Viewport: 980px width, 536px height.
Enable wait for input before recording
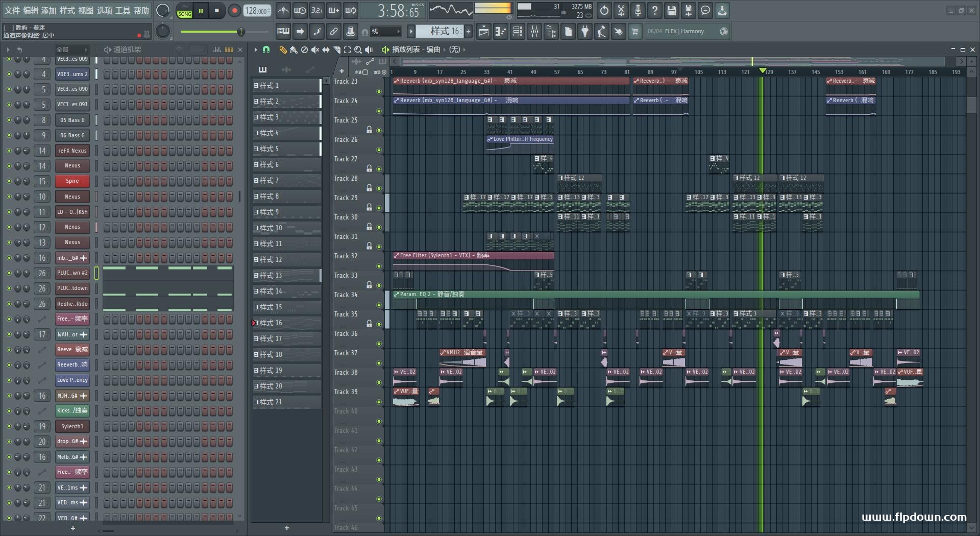(x=300, y=10)
